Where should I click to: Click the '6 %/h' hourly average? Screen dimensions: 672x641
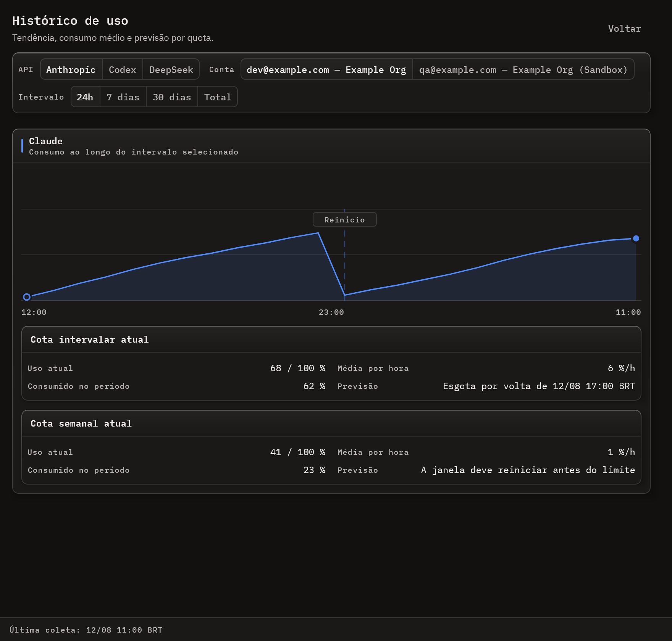coord(622,368)
